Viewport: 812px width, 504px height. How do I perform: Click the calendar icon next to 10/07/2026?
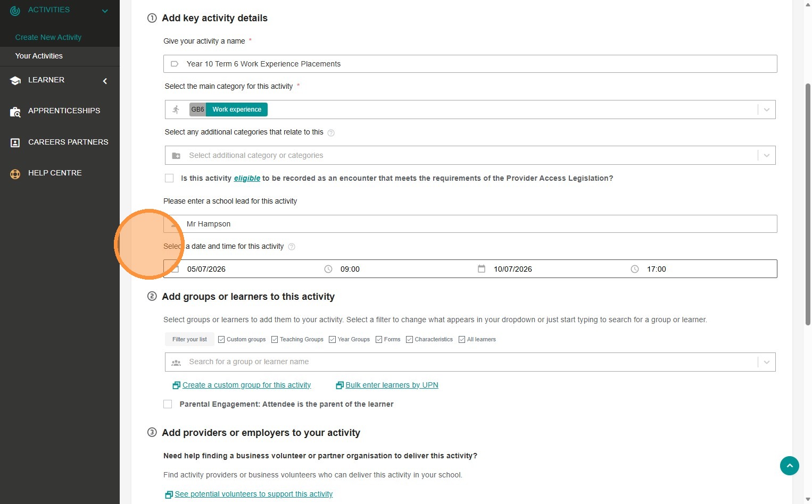(482, 269)
